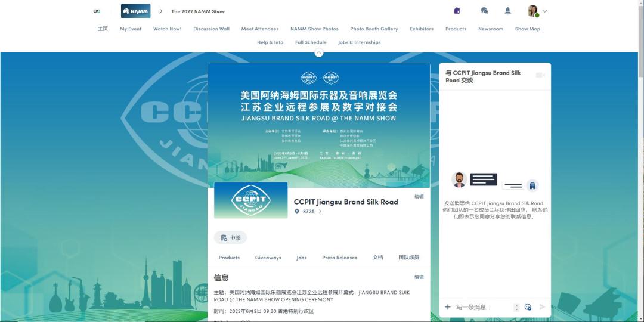This screenshot has height=322, width=644.
Task: Switch to the 文档 tab
Action: [378, 258]
